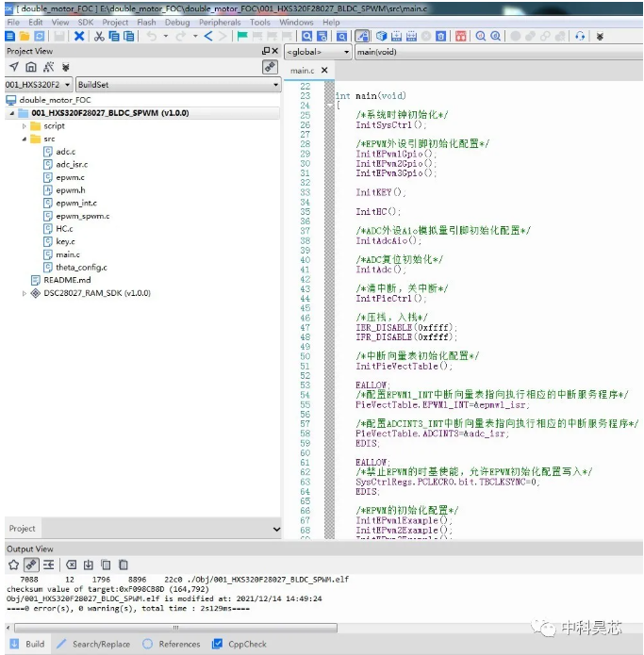Select the Project tab at the bottom of the panel

(22, 529)
